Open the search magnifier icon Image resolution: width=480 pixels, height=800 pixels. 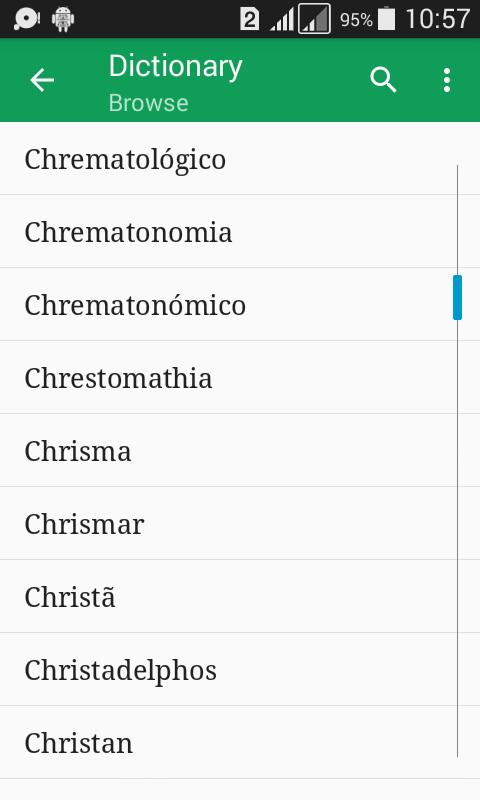coord(383,80)
